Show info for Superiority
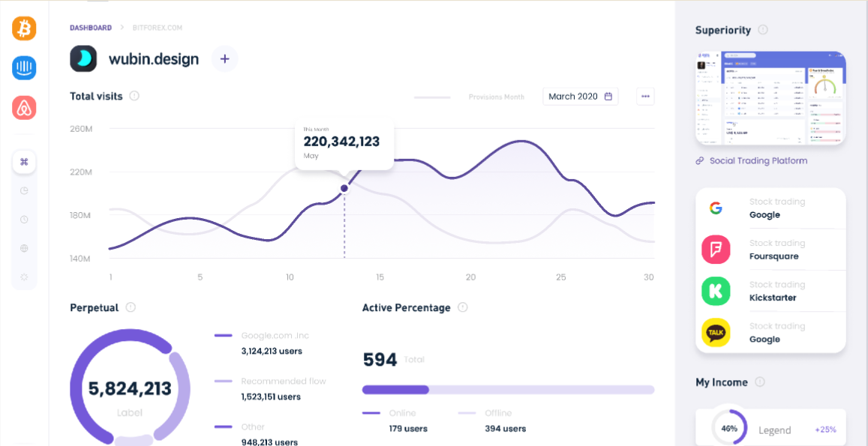 pos(763,30)
